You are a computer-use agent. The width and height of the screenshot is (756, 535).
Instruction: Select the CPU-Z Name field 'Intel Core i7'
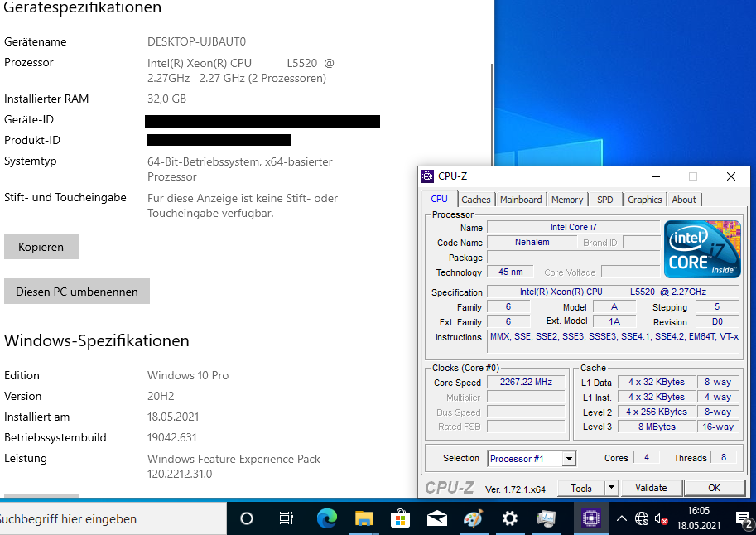click(573, 227)
